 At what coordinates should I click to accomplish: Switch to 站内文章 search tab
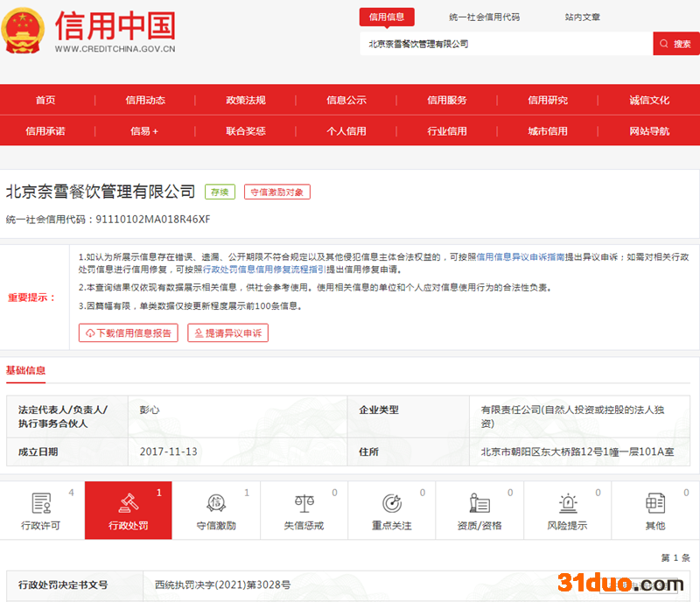coord(582,17)
